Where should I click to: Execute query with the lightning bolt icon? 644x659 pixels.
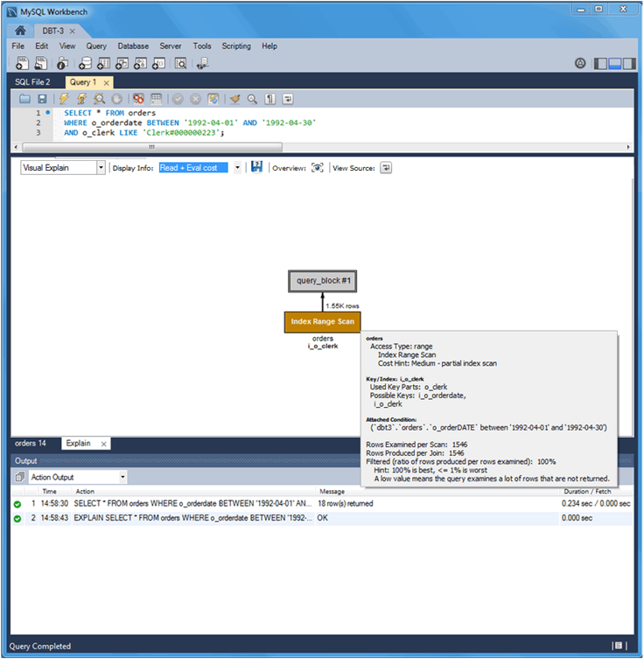(x=64, y=99)
